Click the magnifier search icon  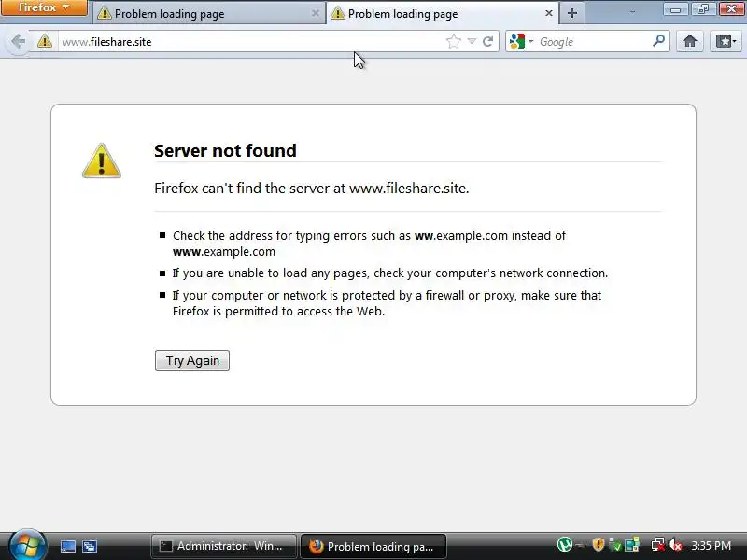pyautogui.click(x=659, y=41)
